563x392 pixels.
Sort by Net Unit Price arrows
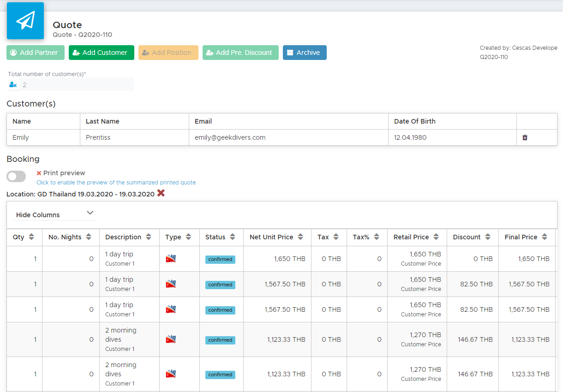(300, 237)
